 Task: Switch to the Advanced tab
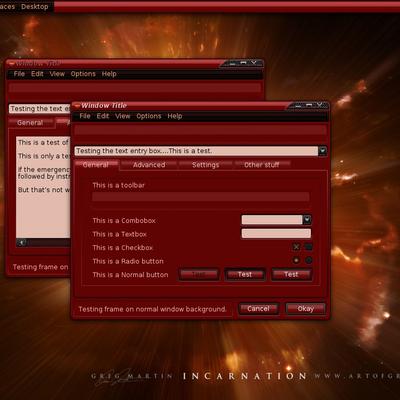tap(149, 165)
